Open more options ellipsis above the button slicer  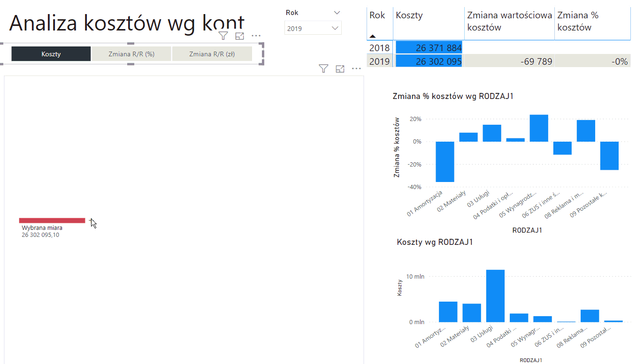tap(256, 36)
